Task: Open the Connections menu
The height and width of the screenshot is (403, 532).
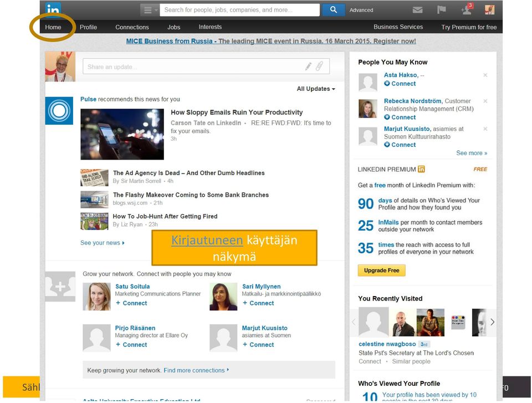Action: (x=132, y=27)
